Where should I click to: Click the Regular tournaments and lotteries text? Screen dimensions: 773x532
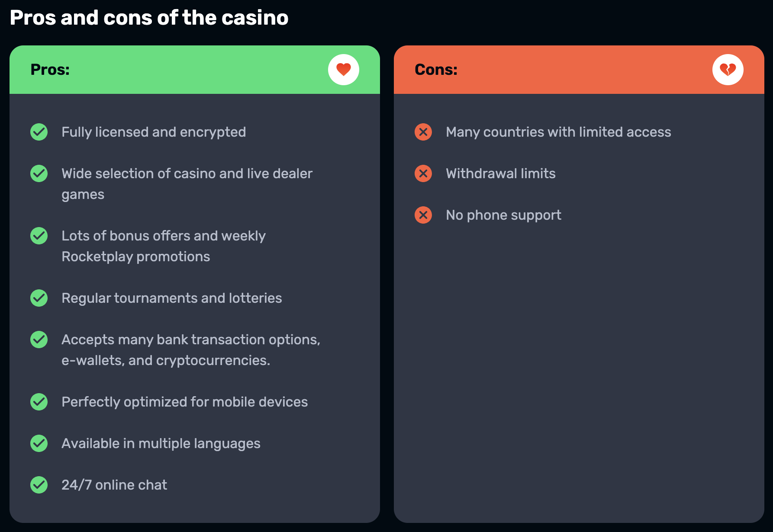[x=172, y=298]
